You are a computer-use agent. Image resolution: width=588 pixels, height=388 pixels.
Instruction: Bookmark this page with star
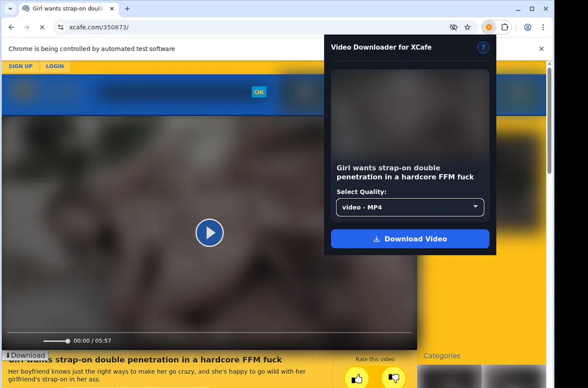pos(467,27)
